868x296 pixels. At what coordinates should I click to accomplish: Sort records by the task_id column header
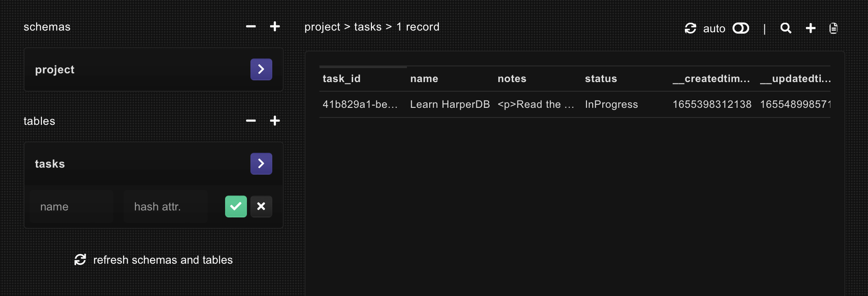342,79
